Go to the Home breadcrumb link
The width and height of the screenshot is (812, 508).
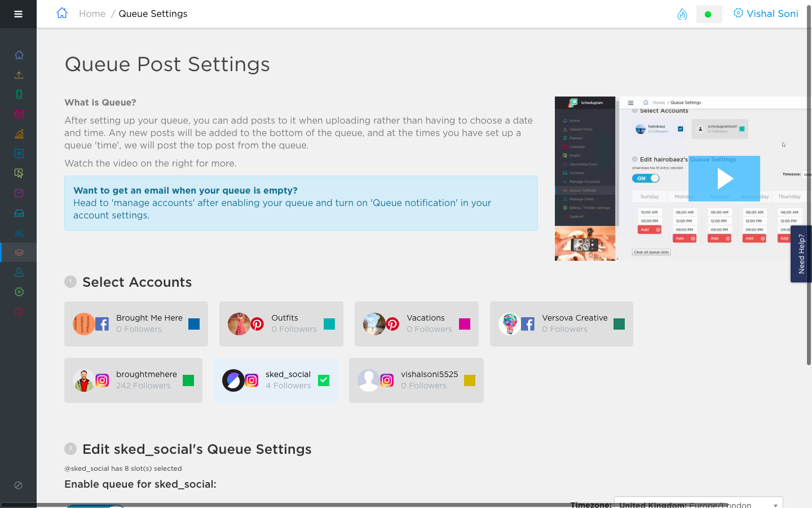pos(92,14)
